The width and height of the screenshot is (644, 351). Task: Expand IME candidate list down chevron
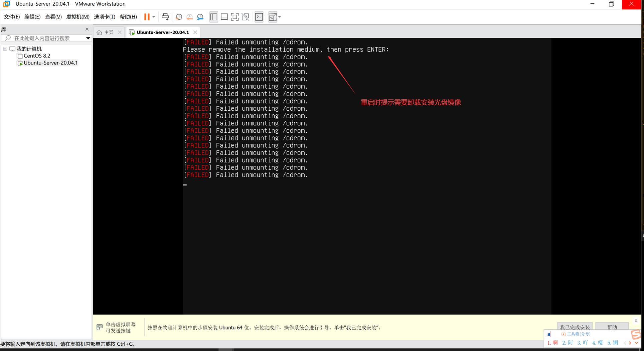(x=636, y=343)
